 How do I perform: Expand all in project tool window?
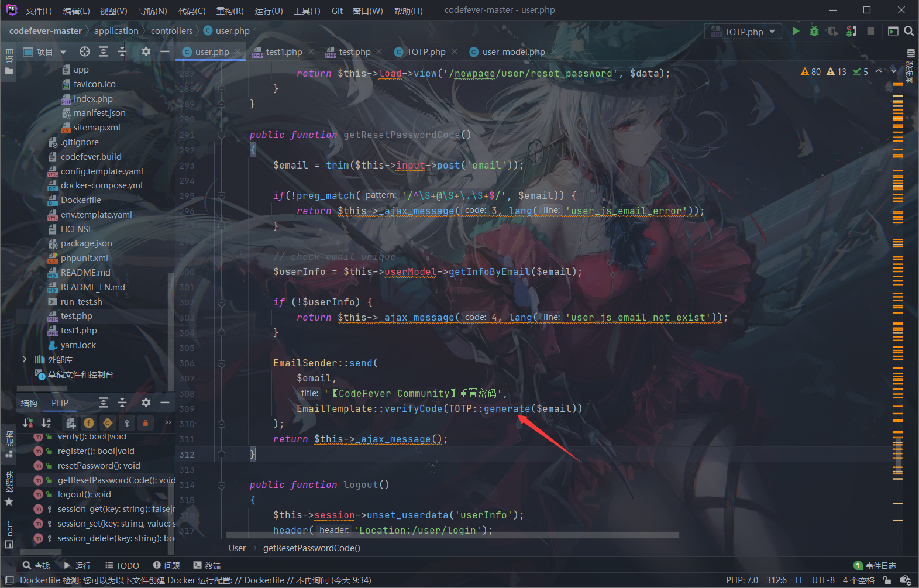click(104, 51)
